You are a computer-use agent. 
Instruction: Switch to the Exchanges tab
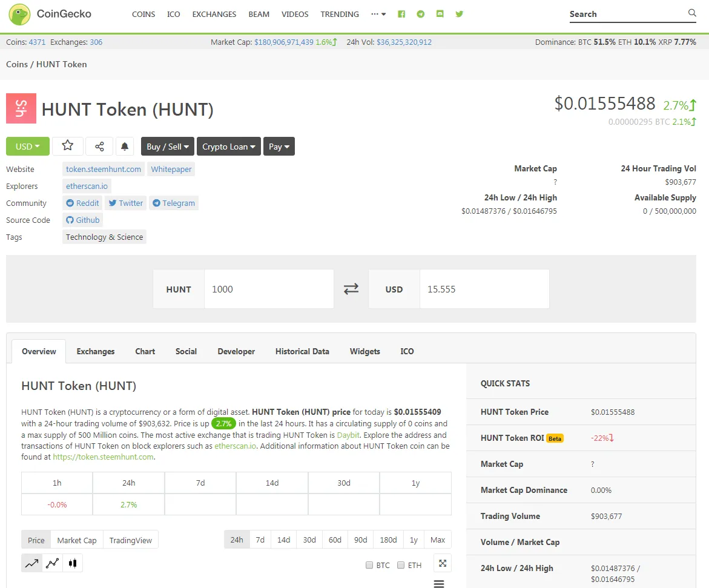pos(96,351)
